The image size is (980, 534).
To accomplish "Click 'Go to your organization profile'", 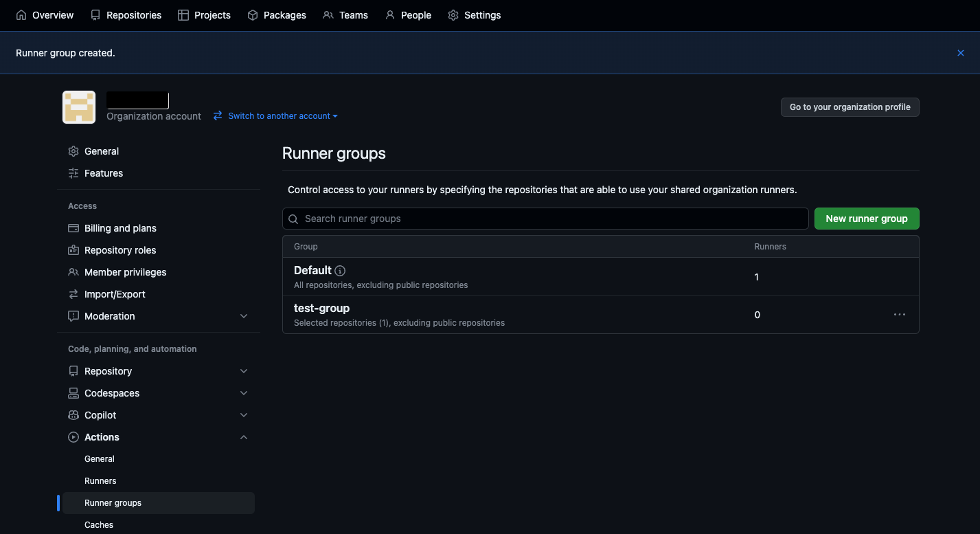I will (x=850, y=107).
